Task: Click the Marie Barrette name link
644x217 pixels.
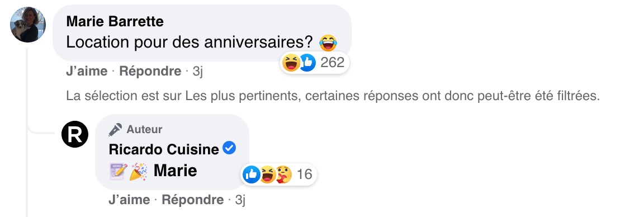Action: pos(115,22)
